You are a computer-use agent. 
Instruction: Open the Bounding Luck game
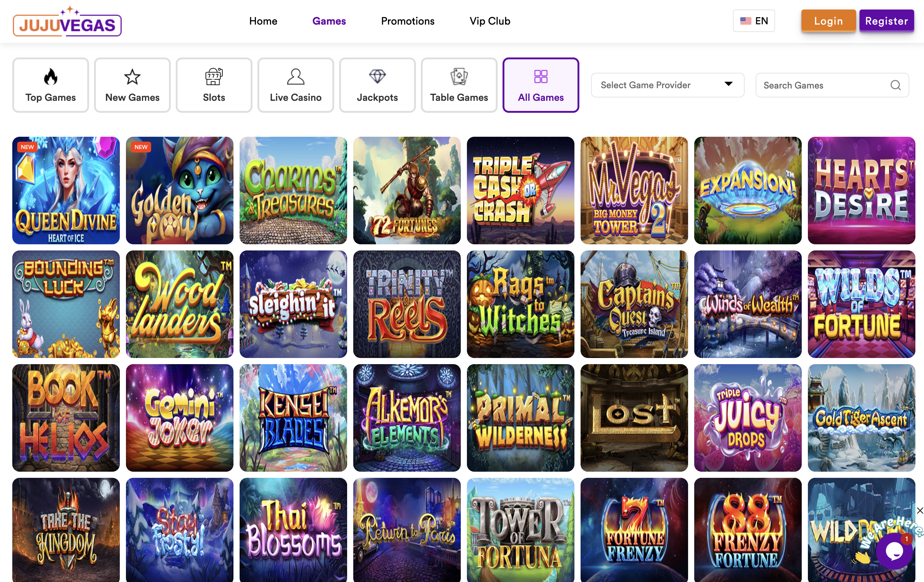(66, 304)
